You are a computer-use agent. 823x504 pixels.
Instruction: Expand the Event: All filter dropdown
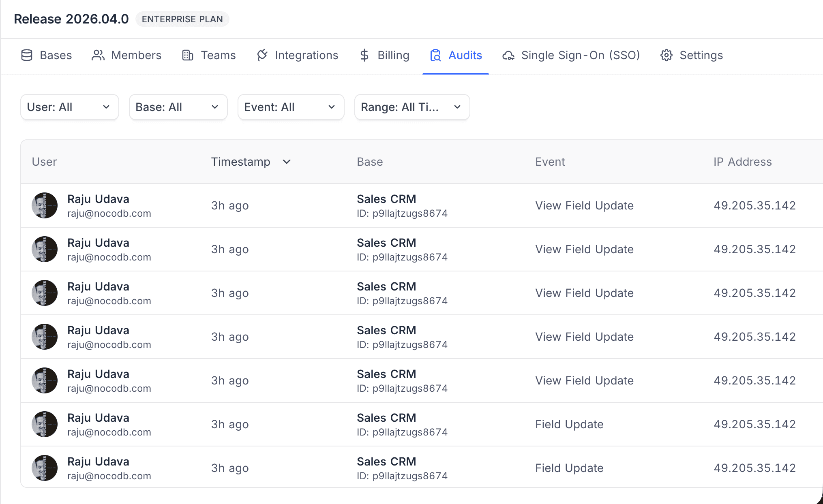point(291,107)
